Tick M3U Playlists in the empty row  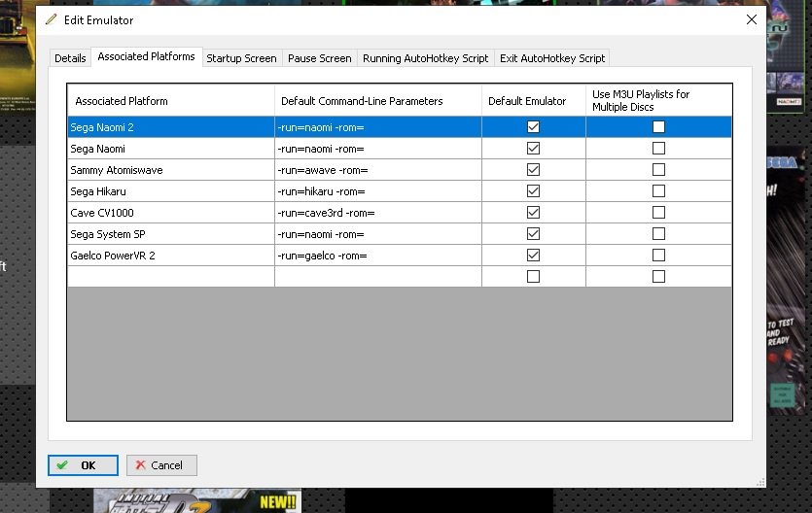(658, 277)
